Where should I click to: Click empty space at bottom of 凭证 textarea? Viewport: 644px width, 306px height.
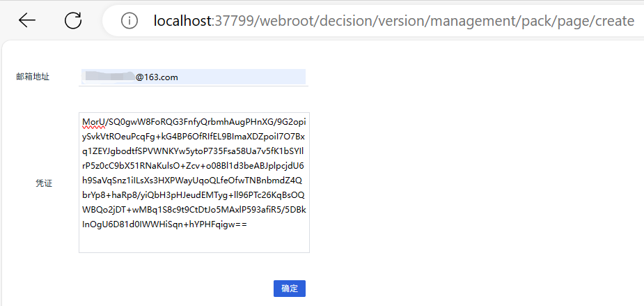tap(194, 242)
